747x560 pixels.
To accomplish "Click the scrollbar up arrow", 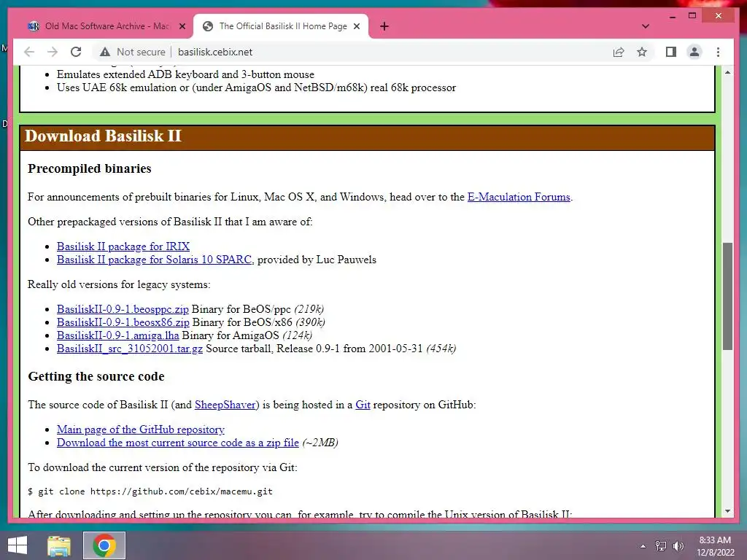I will [x=727, y=72].
